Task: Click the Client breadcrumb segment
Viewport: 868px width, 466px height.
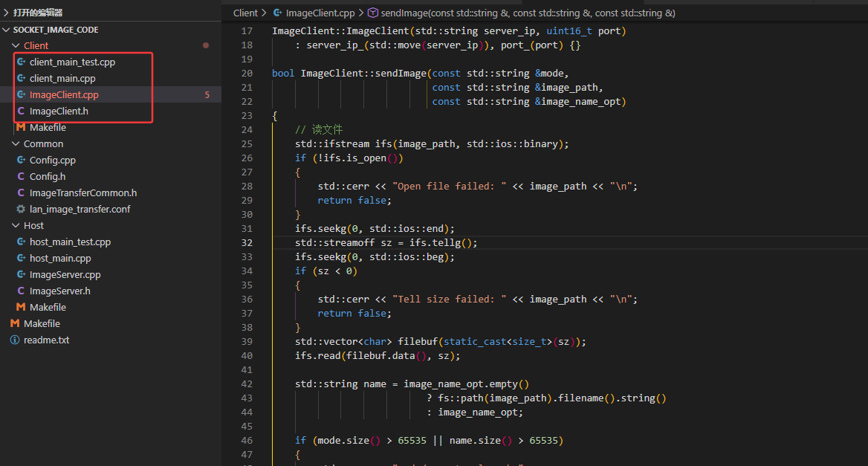Action: [245, 13]
